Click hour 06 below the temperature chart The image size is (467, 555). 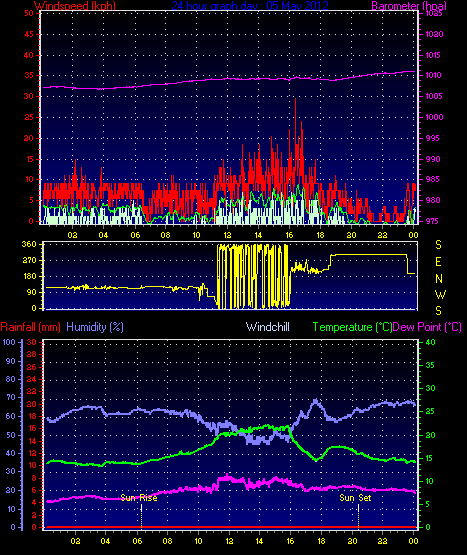(x=137, y=541)
